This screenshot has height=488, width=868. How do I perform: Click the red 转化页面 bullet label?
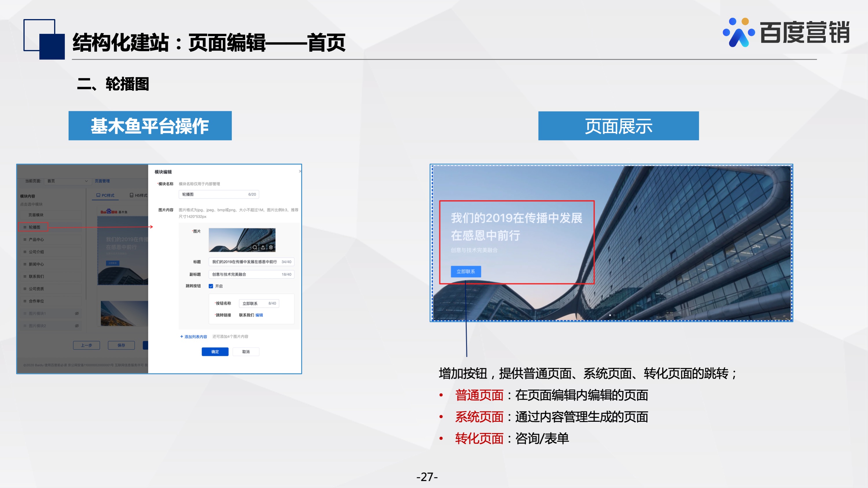[479, 439]
